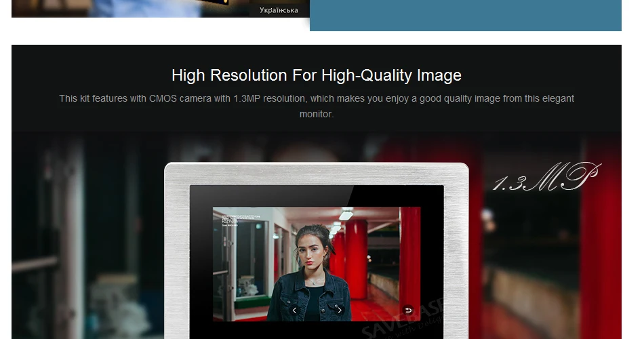Click the woman's photo on the monitor
This screenshot has height=339, width=644.
317,264
